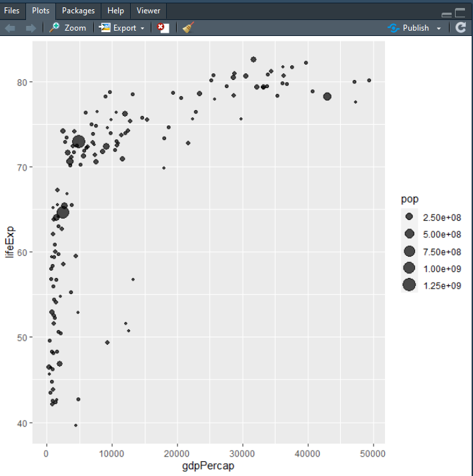Expand the Export dropdown arrow

tap(142, 29)
